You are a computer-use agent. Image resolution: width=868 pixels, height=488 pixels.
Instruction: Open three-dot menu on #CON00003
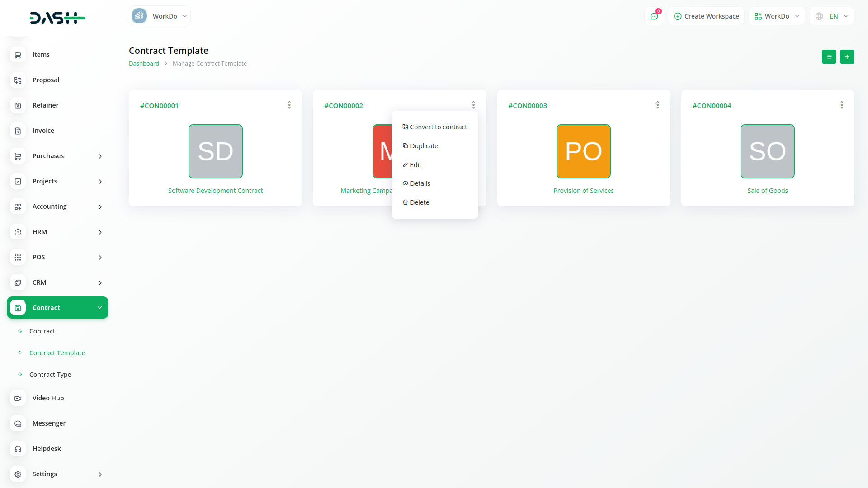(x=657, y=105)
